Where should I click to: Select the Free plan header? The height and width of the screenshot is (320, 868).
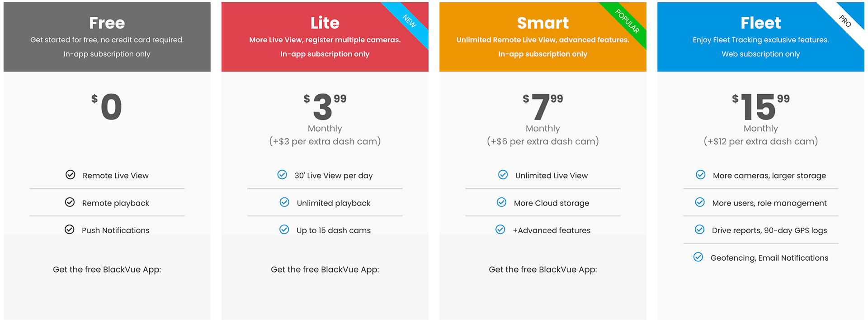(107, 37)
